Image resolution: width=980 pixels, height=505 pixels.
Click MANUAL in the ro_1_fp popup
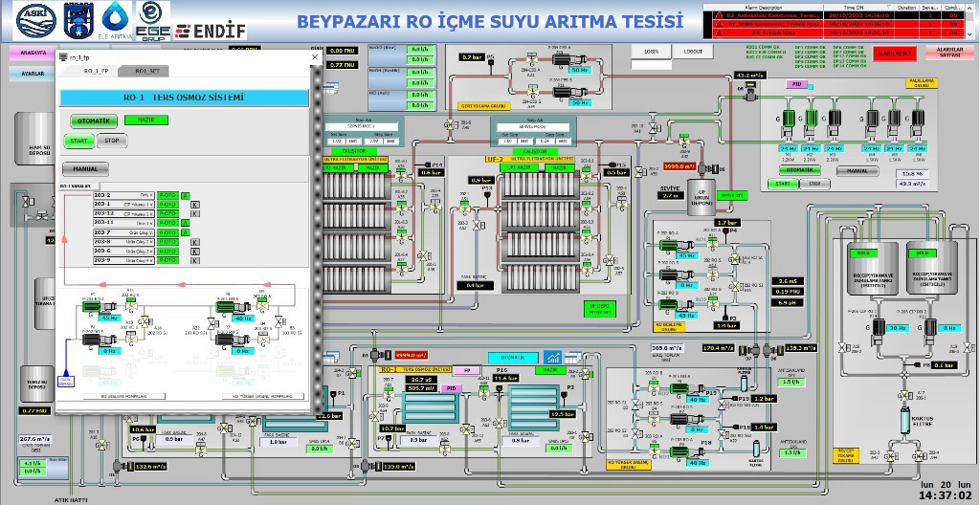coord(85,169)
